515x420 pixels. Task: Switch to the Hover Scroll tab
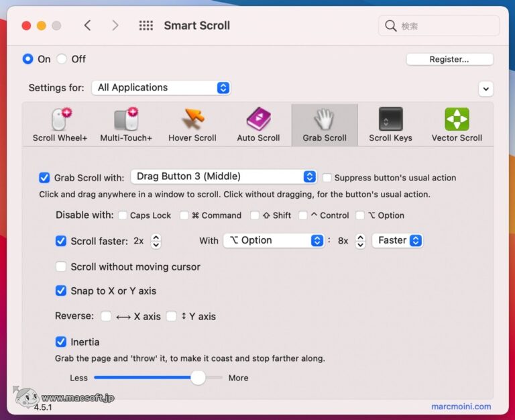pyautogui.click(x=192, y=125)
